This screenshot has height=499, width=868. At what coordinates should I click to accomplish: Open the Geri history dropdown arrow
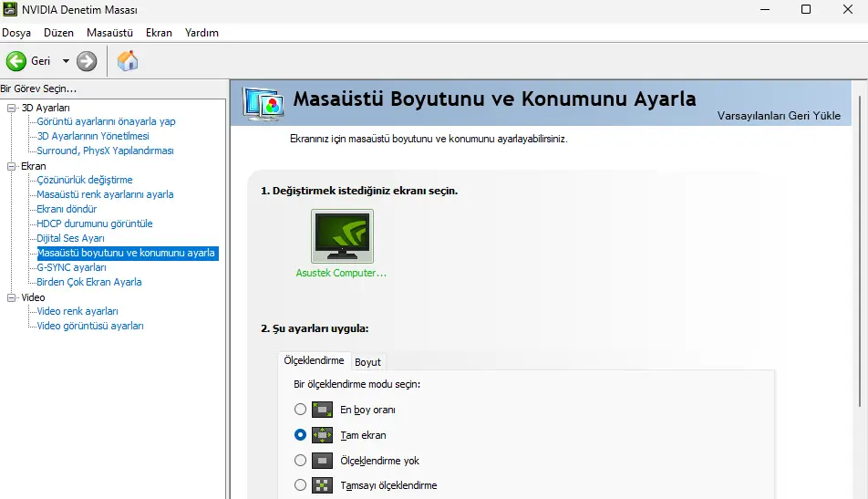pos(66,61)
